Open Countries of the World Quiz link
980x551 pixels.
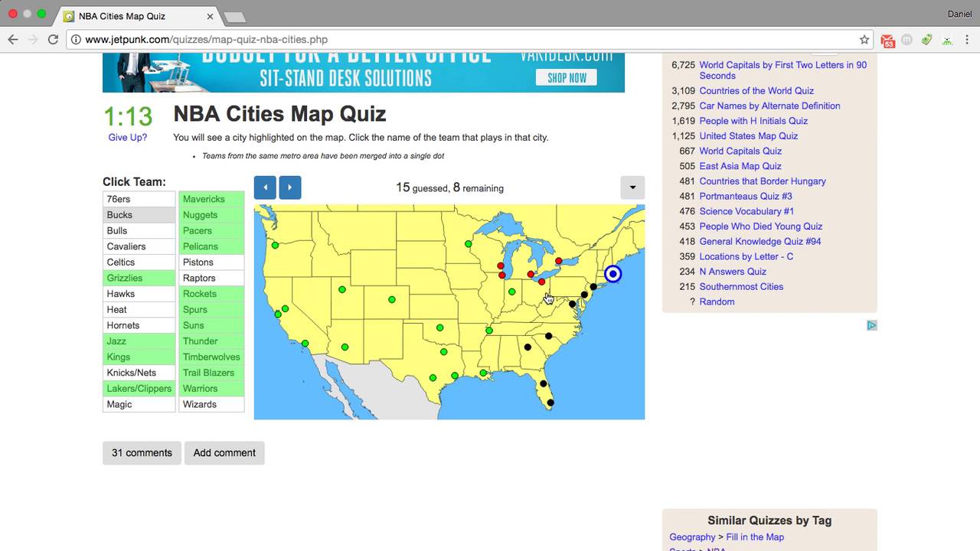click(756, 91)
